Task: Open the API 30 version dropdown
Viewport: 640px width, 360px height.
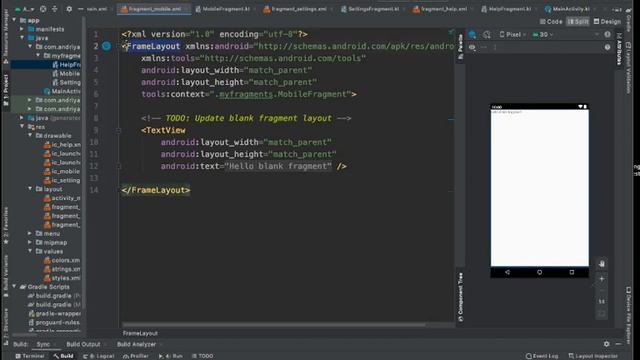Action: click(543, 35)
